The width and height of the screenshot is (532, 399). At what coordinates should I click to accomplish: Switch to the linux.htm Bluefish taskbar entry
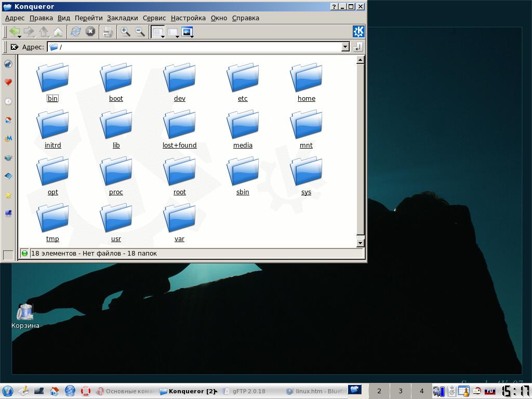pyautogui.click(x=315, y=391)
